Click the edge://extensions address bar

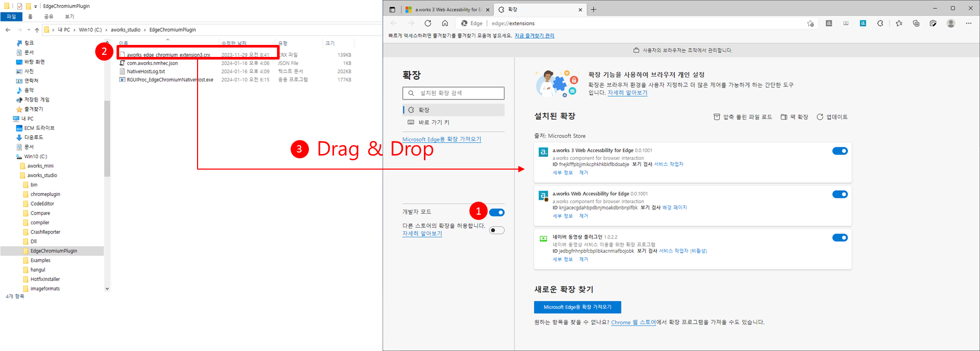(636, 24)
